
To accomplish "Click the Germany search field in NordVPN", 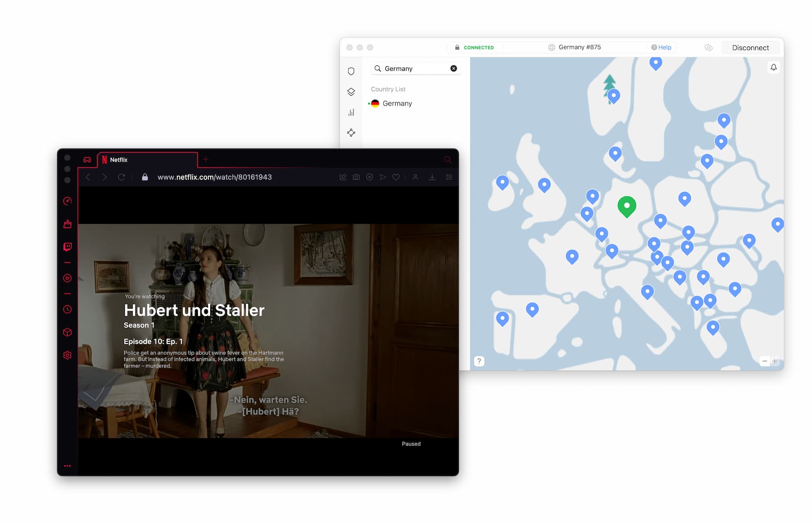I will [x=415, y=69].
